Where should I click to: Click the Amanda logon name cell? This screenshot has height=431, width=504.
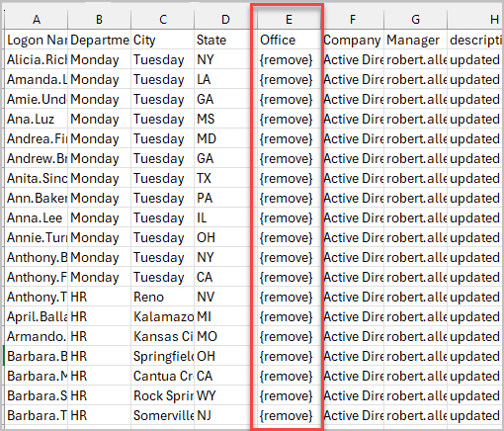(x=37, y=79)
